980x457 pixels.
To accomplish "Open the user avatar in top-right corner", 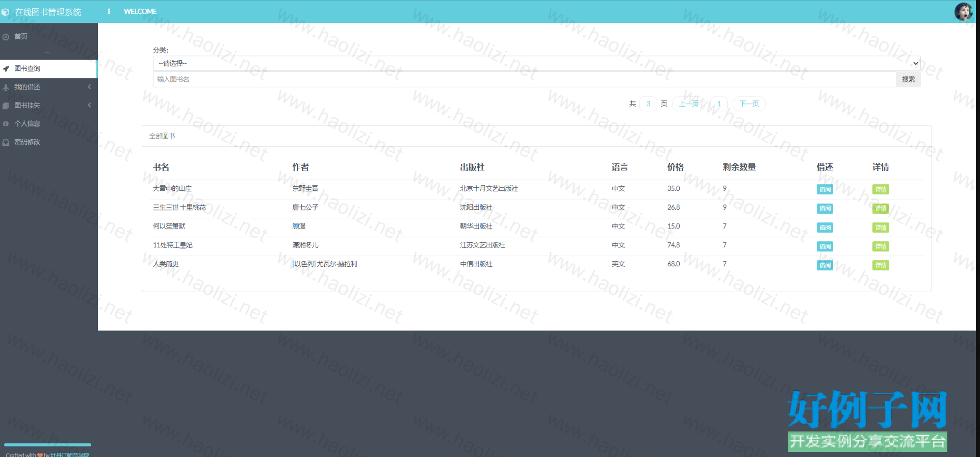I will click(963, 11).
